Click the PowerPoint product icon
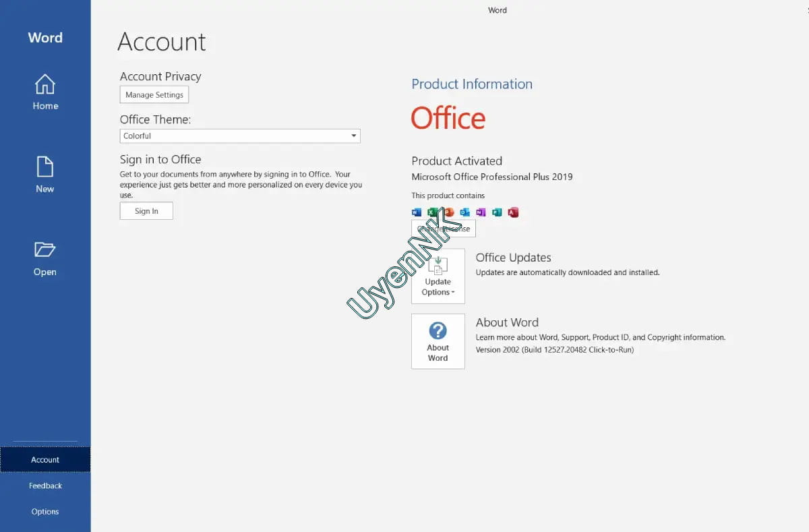Image resolution: width=809 pixels, height=532 pixels. click(x=448, y=212)
